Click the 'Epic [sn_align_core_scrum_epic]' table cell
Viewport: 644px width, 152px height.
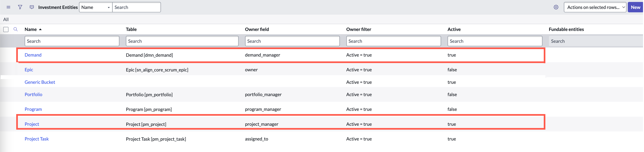(x=157, y=70)
